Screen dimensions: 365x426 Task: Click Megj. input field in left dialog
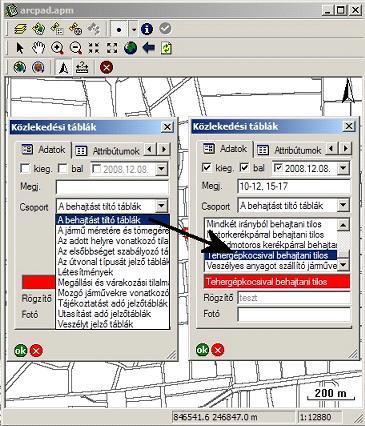point(112,187)
